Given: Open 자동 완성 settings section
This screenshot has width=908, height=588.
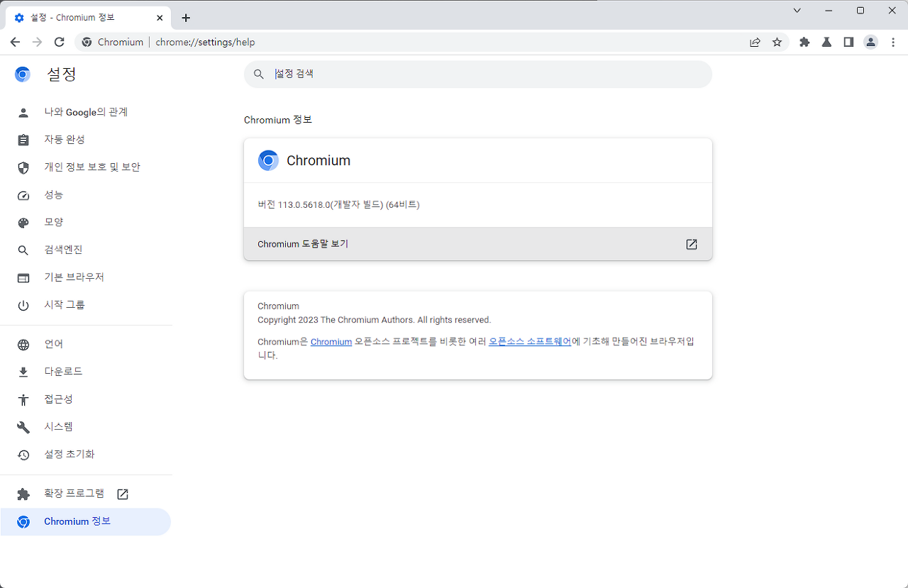Looking at the screenshot, I should tap(86, 140).
